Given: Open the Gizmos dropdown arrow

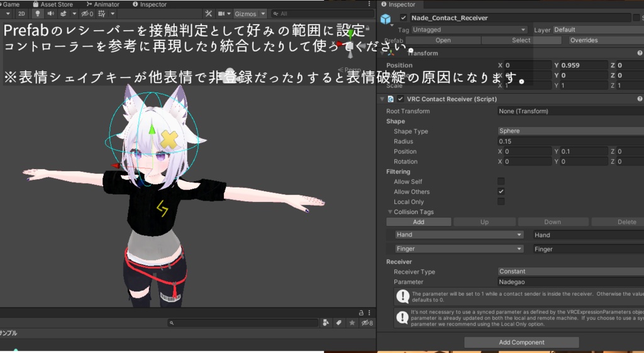Looking at the screenshot, I should [x=263, y=14].
